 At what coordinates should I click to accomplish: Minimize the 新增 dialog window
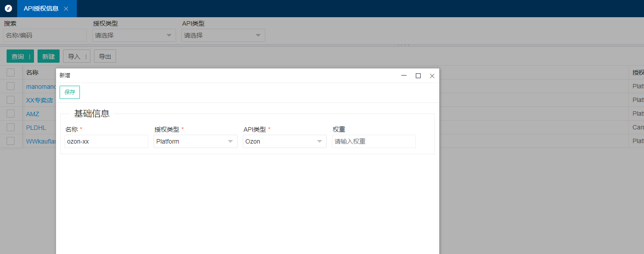click(403, 76)
